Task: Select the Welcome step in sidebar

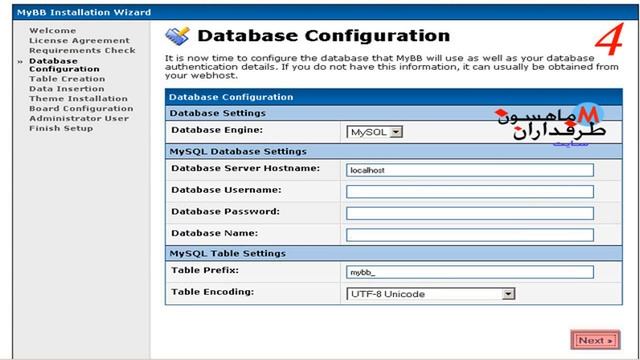Action: (x=53, y=31)
